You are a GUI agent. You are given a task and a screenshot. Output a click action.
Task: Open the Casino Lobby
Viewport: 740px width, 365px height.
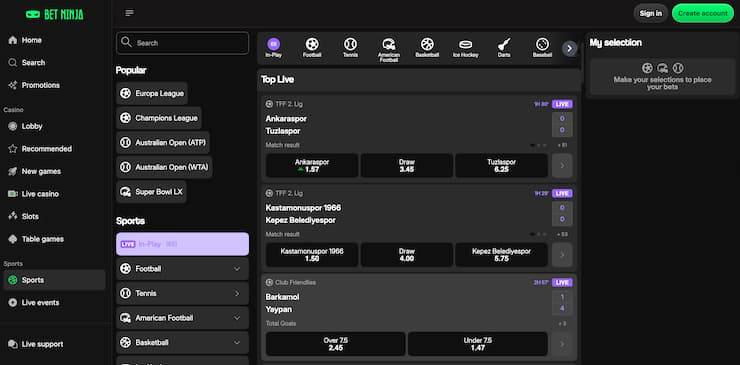click(x=32, y=126)
